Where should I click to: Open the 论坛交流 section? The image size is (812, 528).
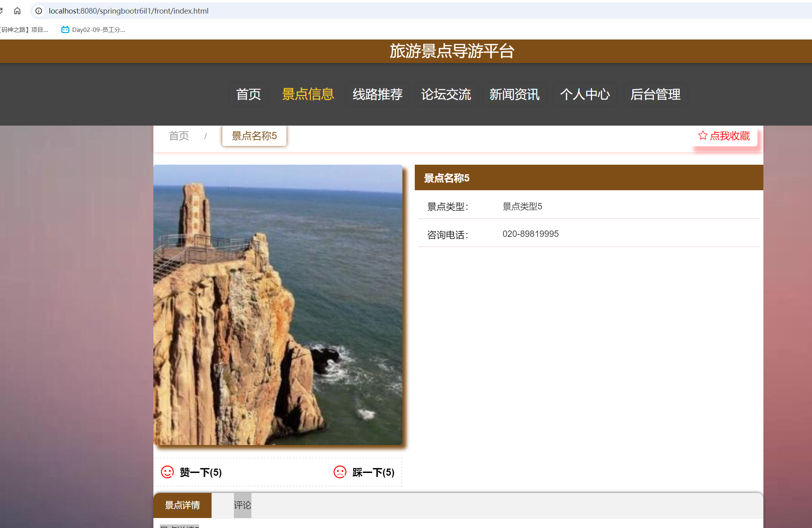446,94
